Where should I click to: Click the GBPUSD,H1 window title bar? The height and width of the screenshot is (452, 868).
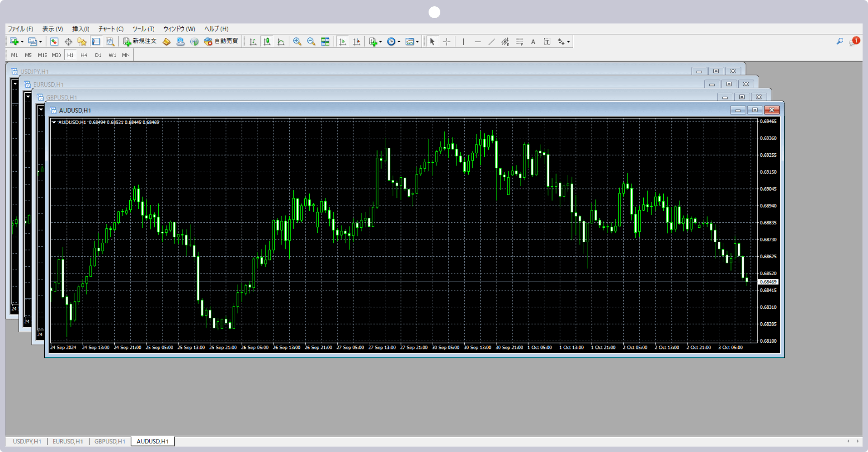(x=362, y=97)
